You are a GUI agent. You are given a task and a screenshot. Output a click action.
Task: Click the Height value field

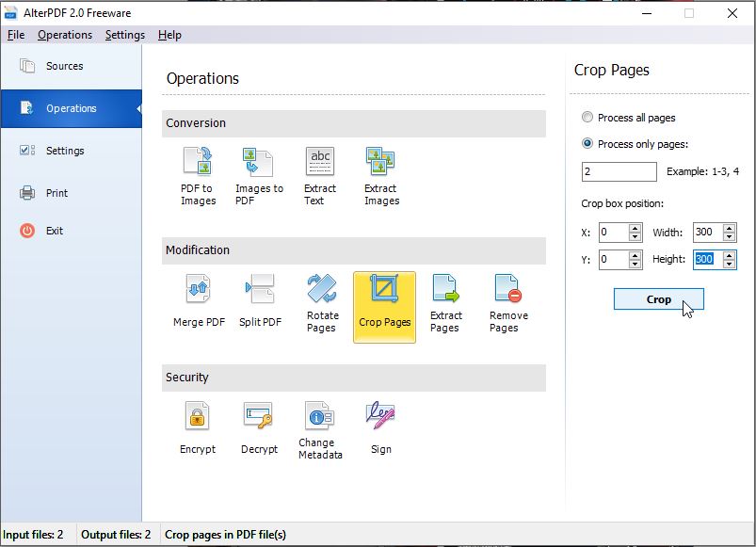pos(707,260)
